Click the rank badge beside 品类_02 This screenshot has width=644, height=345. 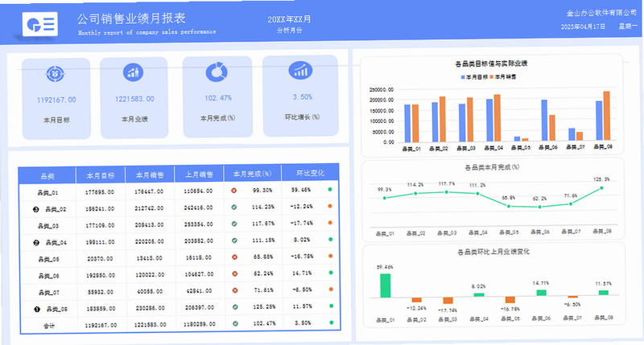(35, 210)
